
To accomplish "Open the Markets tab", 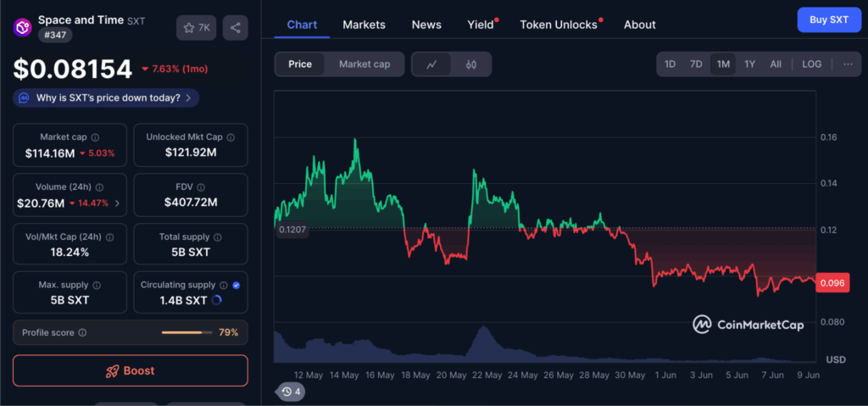I will pos(364,25).
